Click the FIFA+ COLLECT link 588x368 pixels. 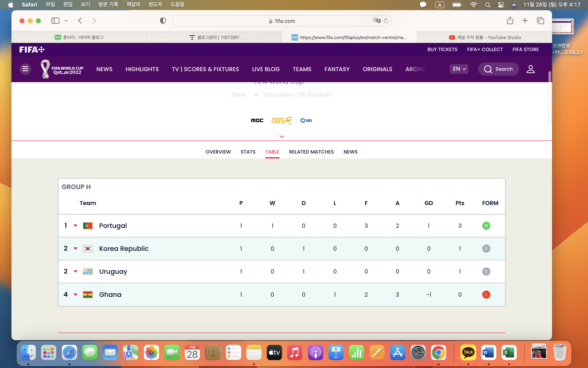(x=485, y=49)
